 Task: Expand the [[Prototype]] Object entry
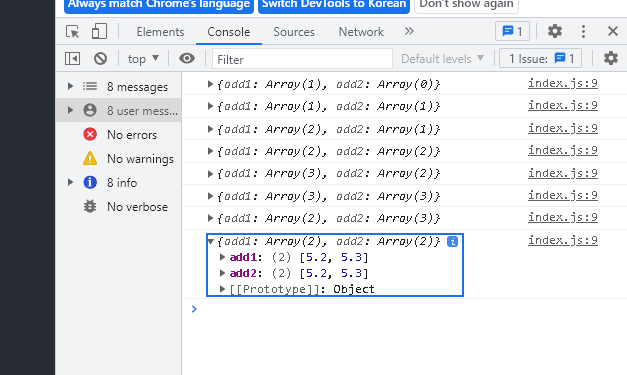pos(222,289)
